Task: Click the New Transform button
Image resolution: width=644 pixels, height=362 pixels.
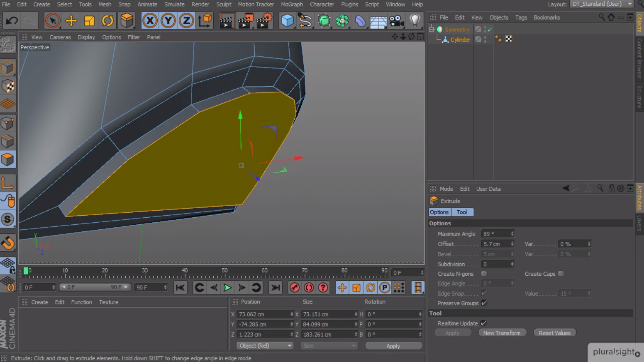Action: pyautogui.click(x=502, y=333)
